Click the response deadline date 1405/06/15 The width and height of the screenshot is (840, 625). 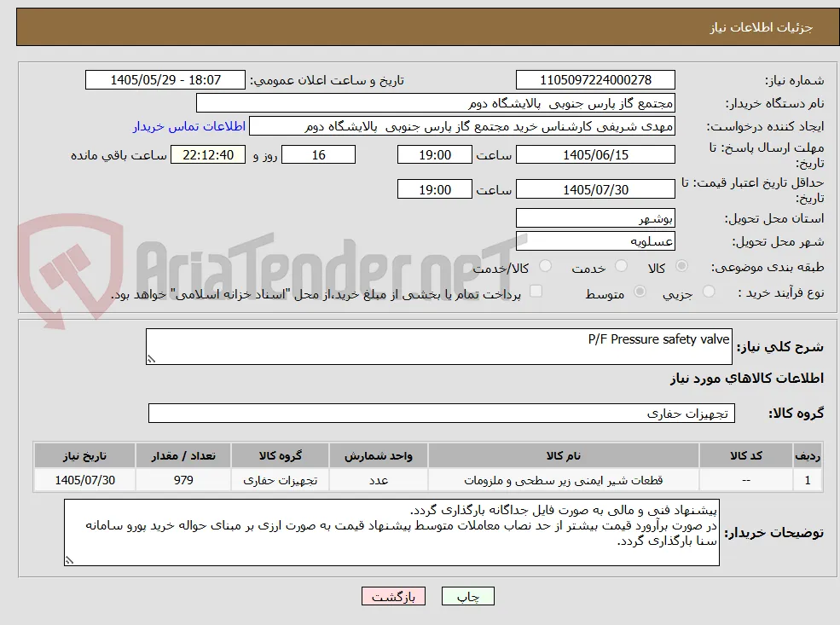point(595,155)
